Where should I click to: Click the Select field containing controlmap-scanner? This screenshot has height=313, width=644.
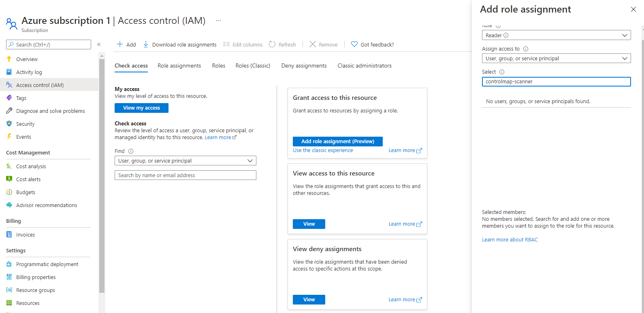(556, 82)
